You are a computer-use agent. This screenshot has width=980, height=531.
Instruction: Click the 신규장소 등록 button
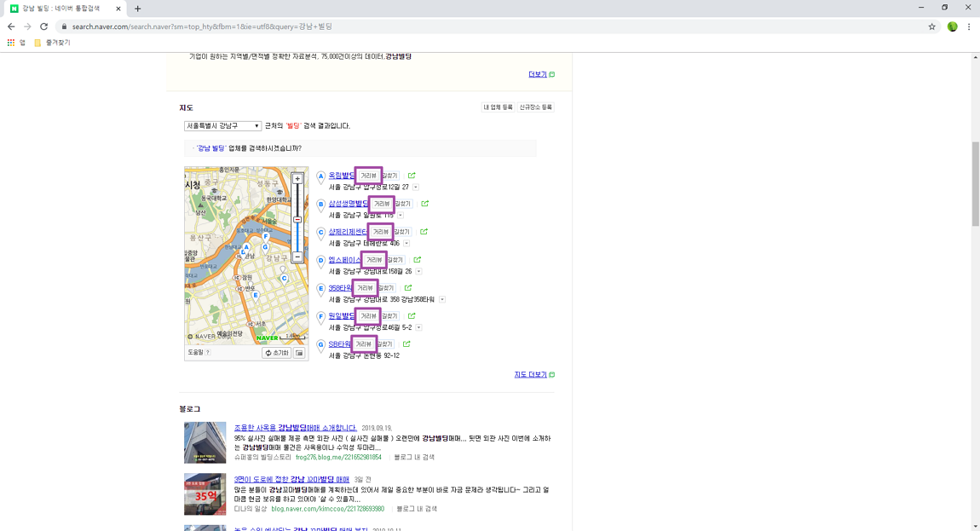536,107
